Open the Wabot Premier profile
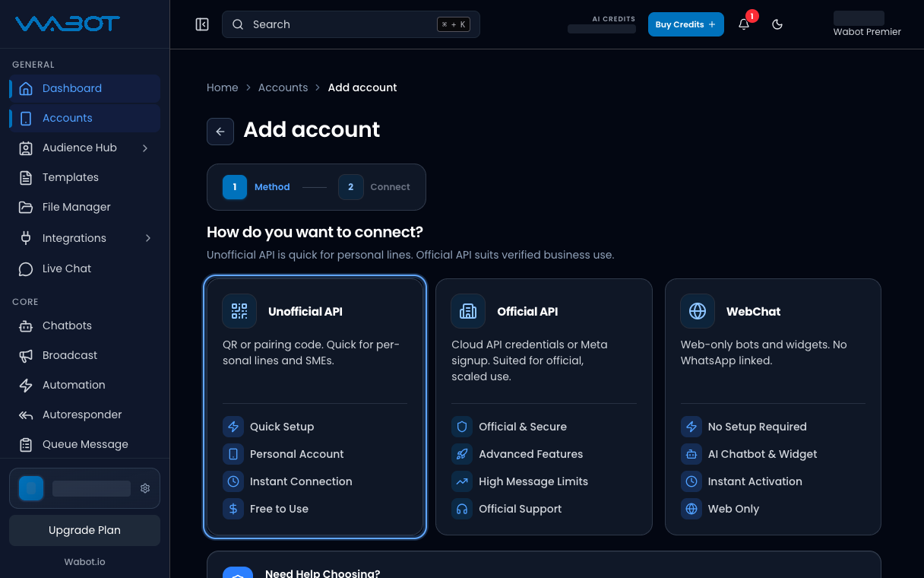The height and width of the screenshot is (578, 924). [x=867, y=24]
